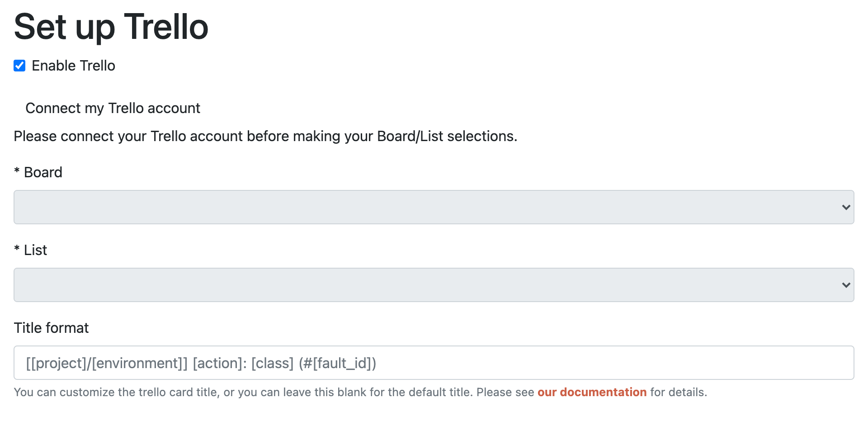Viewport: 868px width, 426px height.
Task: Uncheck Enable Trello to disable integration
Action: coord(19,66)
